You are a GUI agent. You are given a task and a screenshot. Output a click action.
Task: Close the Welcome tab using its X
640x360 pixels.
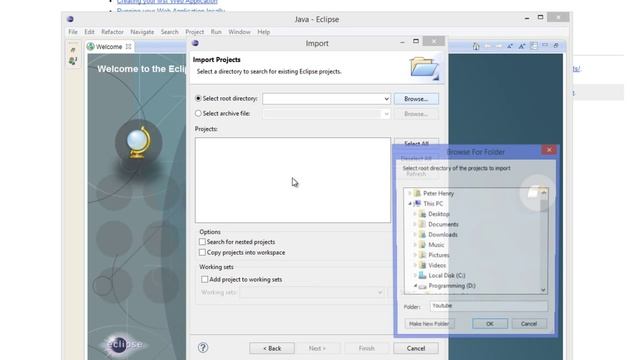[x=129, y=47]
